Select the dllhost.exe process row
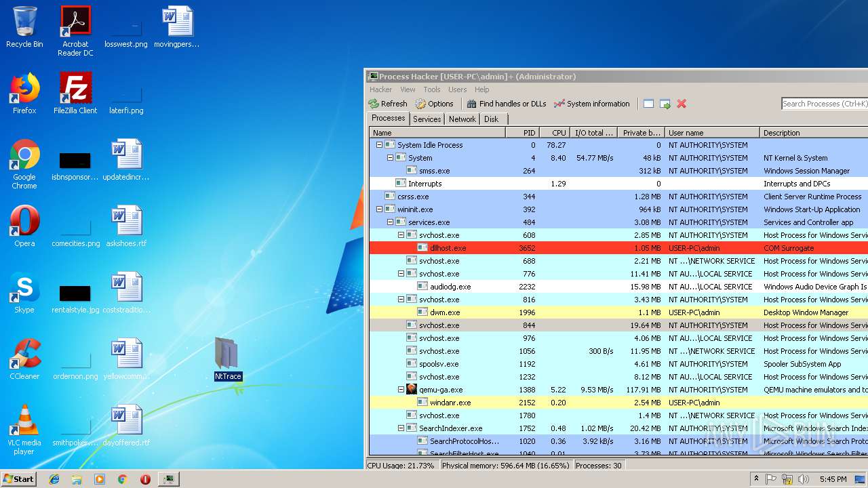Screen dimensions: 868x488 click(618, 248)
